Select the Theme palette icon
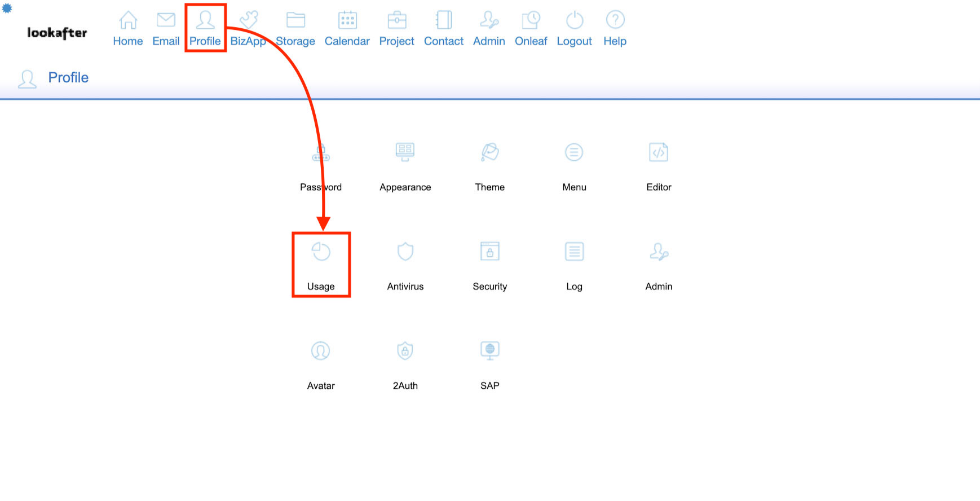Screen dimensions: 980x501 (489, 152)
